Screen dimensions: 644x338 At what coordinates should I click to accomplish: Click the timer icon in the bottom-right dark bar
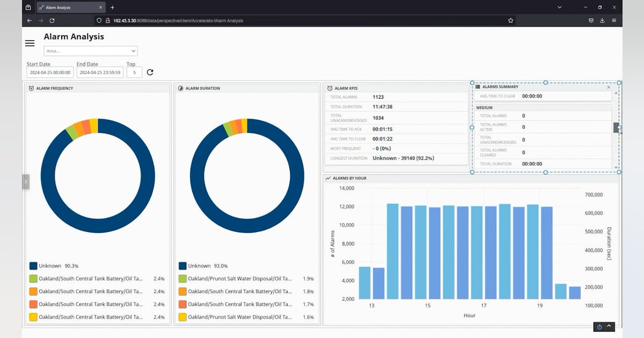(x=599, y=327)
